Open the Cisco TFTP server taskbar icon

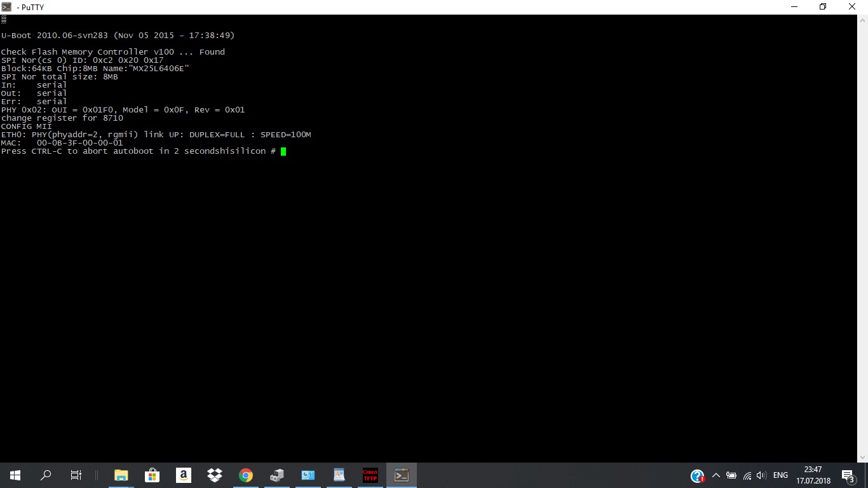point(370,475)
